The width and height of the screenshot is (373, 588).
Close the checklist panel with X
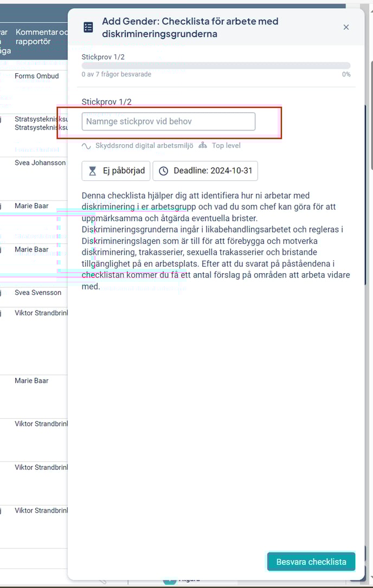[x=346, y=27]
